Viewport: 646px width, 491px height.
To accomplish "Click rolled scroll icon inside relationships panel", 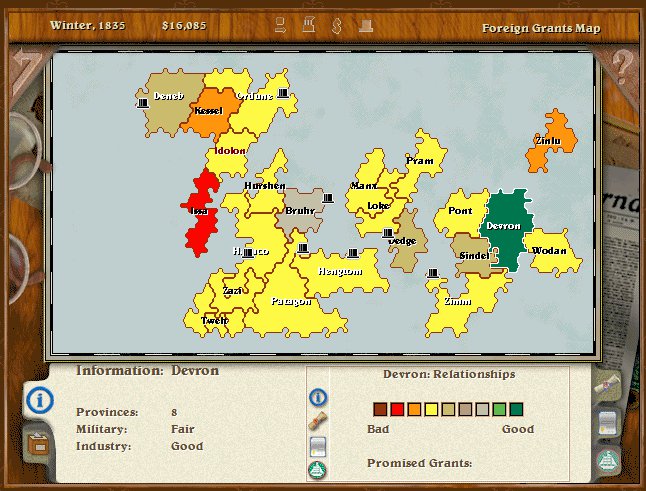I will pyautogui.click(x=318, y=421).
